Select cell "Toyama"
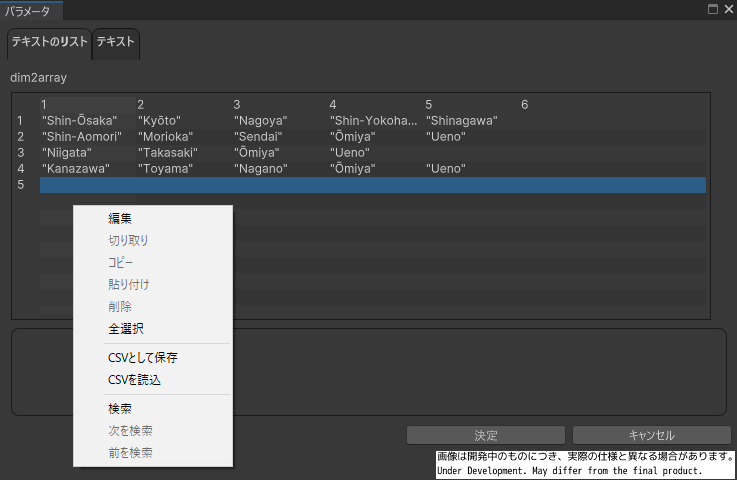This screenshot has width=737, height=480. point(184,169)
